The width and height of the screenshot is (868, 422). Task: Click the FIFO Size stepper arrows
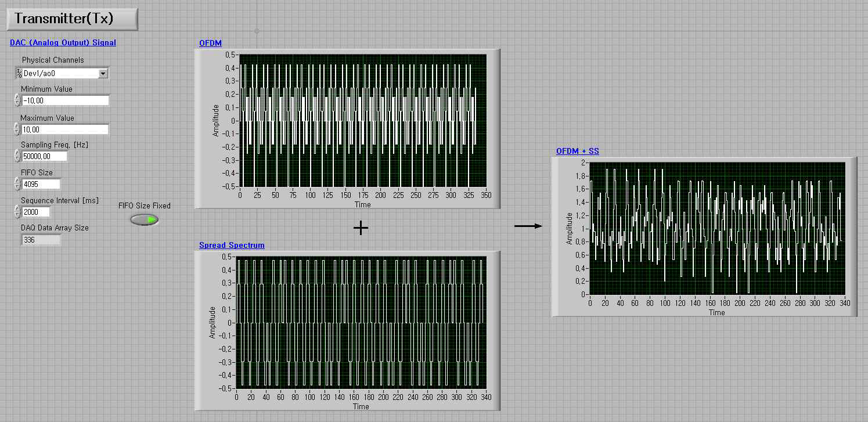click(x=17, y=184)
